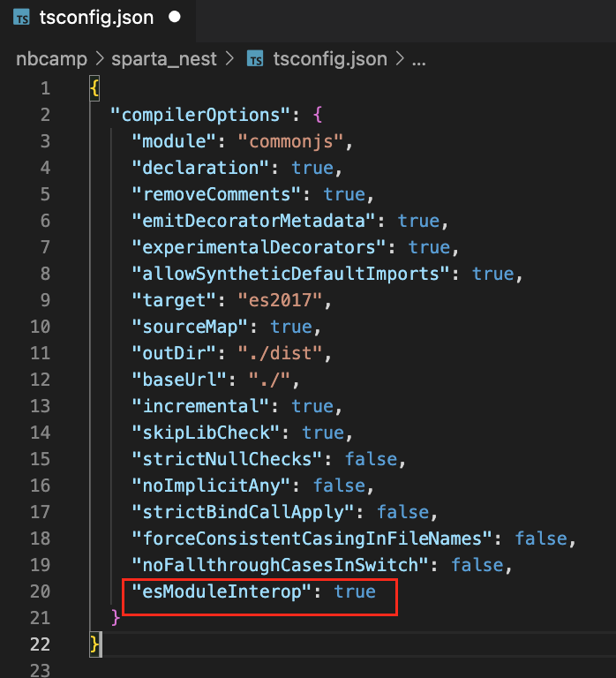This screenshot has width=616, height=678.
Task: Click the "declaration" key
Action: coord(200,168)
